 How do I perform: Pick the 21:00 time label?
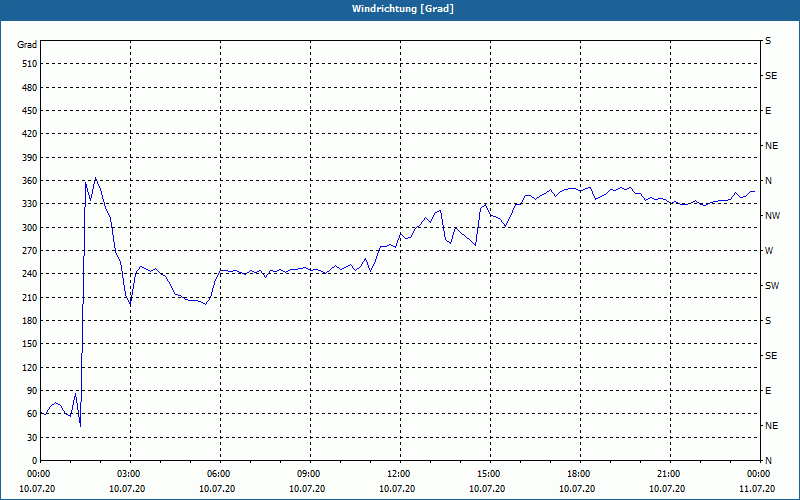668,474
